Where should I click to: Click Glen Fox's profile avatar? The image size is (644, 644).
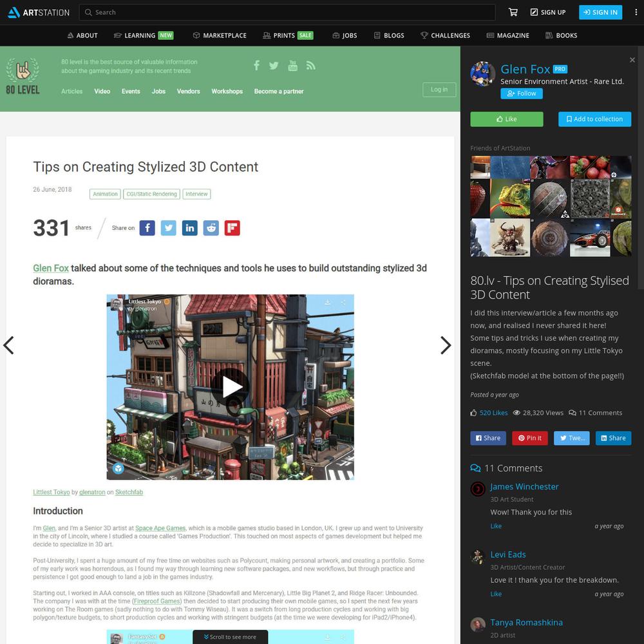[x=482, y=74]
